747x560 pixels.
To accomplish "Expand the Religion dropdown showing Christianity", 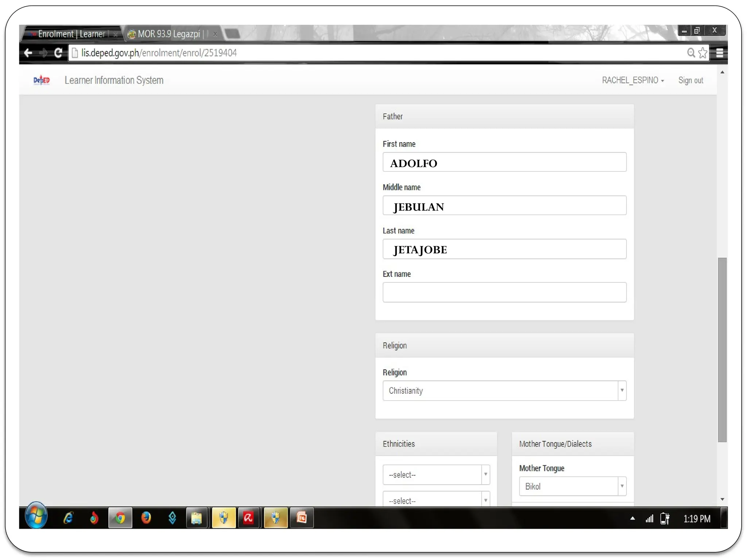I will pyautogui.click(x=504, y=391).
